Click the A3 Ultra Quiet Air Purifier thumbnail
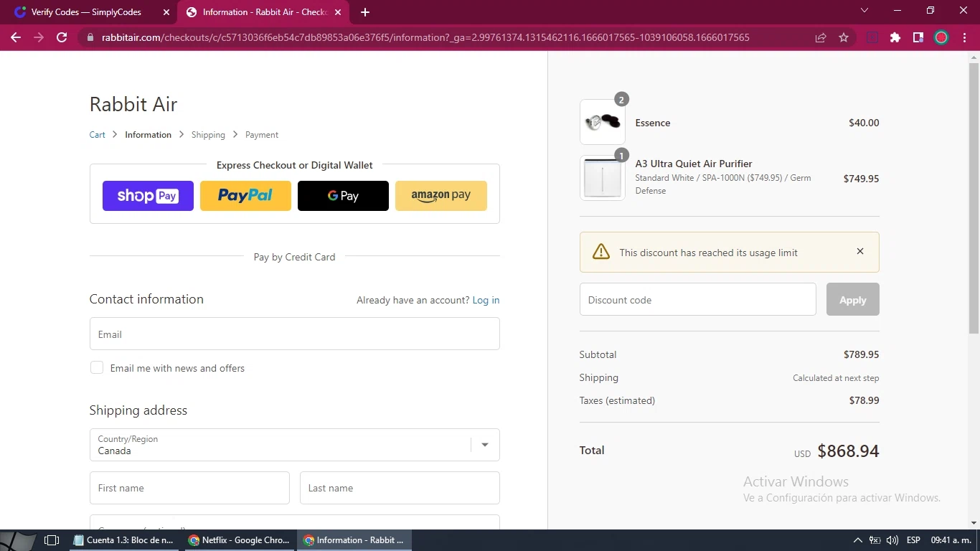980x551 pixels. point(603,178)
